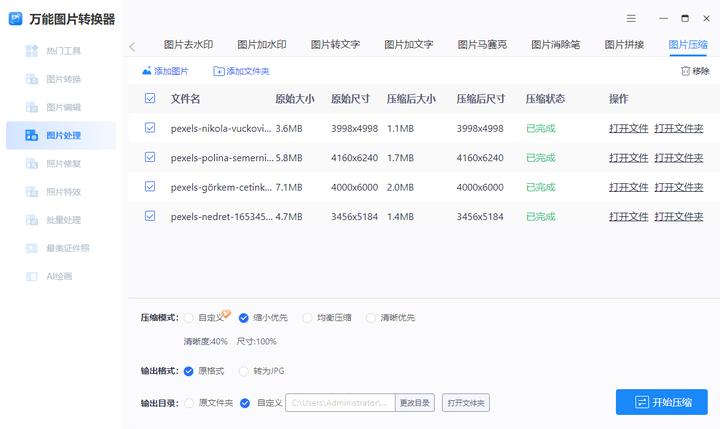Click 打开文件 for pexels-nedret-165345 row

pos(629,216)
